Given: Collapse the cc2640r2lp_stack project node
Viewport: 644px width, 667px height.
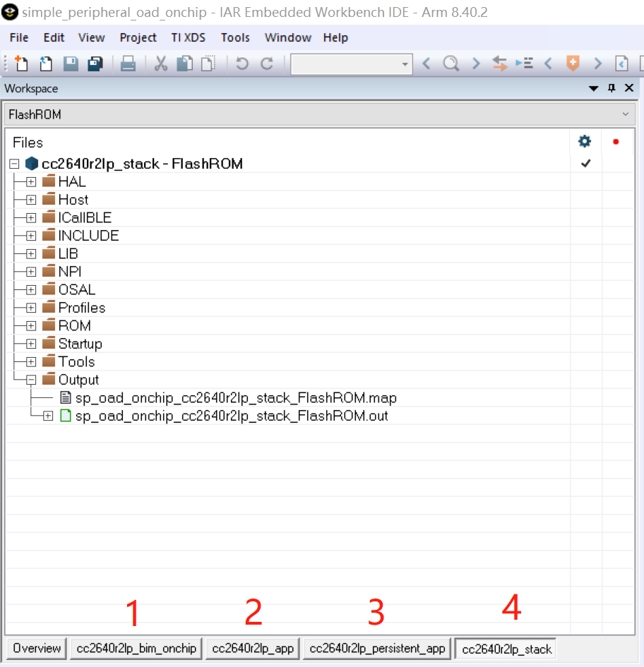Looking at the screenshot, I should coord(14,164).
